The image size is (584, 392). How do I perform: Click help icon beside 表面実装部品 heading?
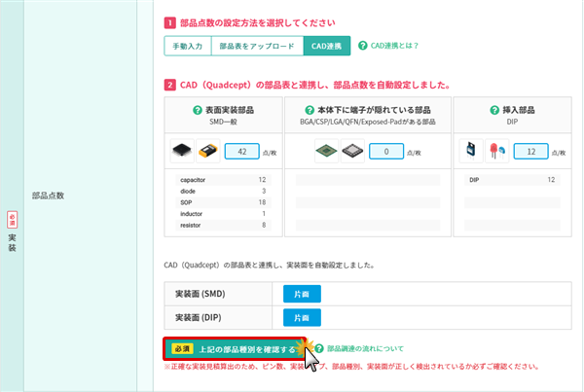click(198, 110)
